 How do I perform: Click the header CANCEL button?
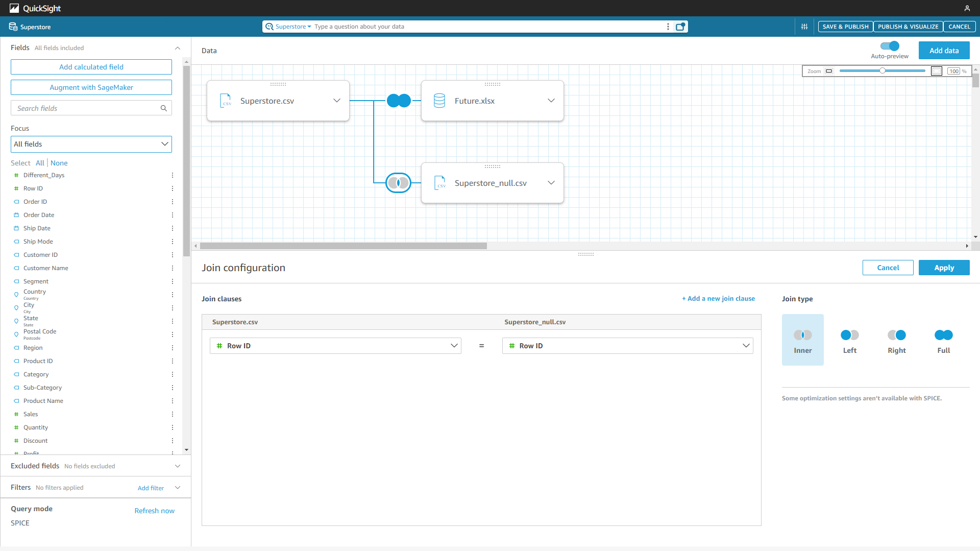(959, 27)
